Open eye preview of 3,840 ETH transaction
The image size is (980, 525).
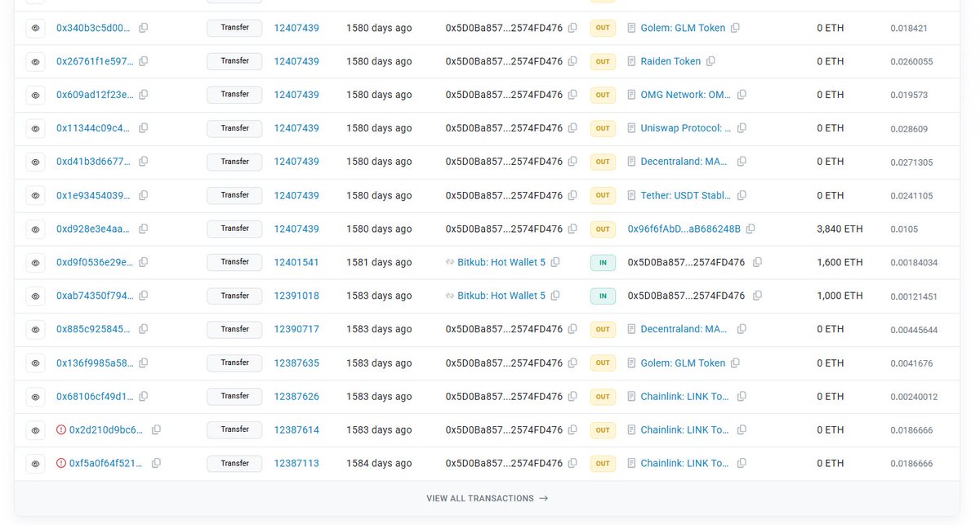coord(35,229)
